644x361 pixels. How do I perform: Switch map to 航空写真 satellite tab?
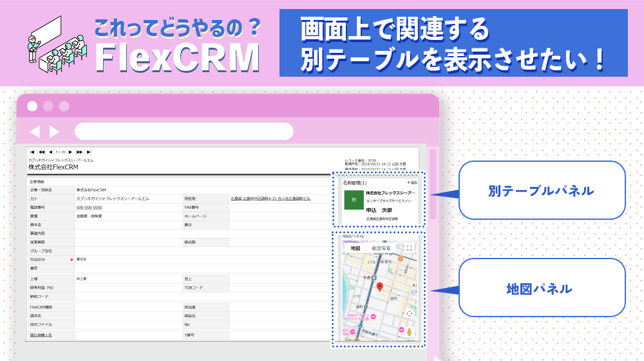pyautogui.click(x=381, y=248)
